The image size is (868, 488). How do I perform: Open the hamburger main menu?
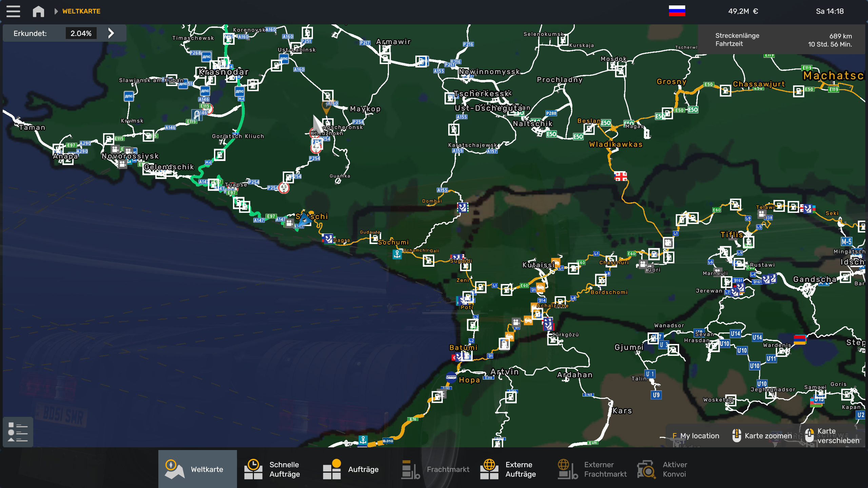[x=13, y=11]
